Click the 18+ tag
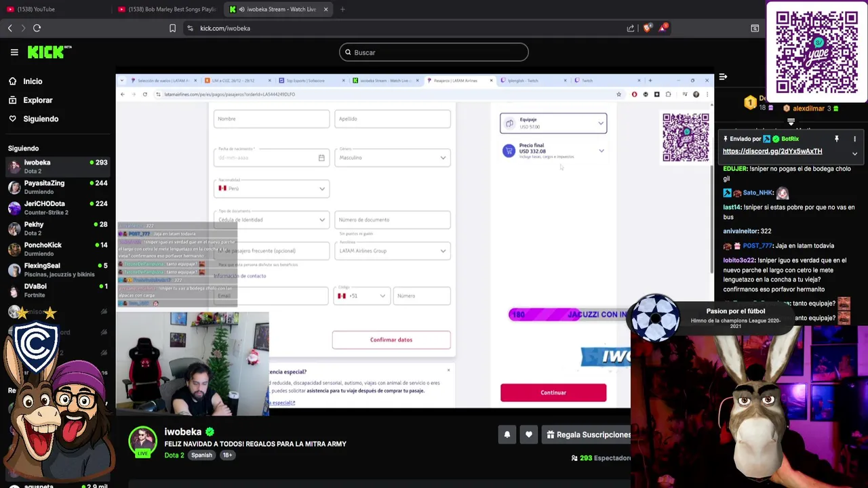 227,455
